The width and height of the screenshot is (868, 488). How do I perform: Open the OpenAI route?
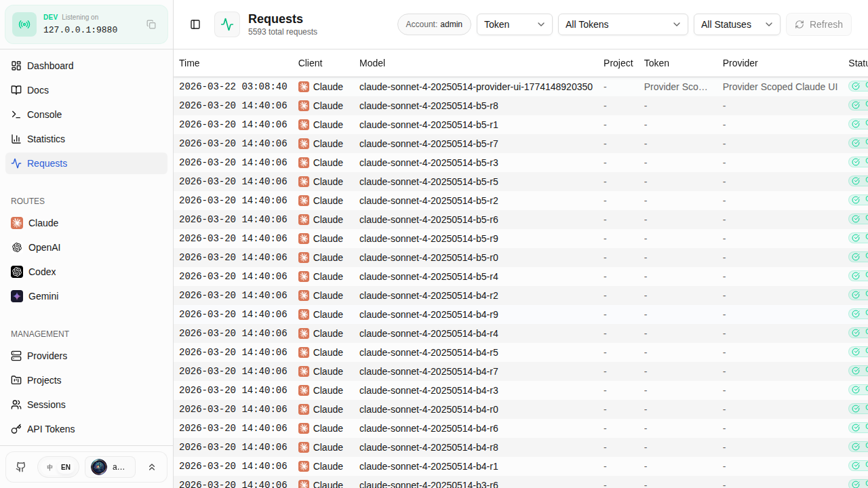pos(44,247)
